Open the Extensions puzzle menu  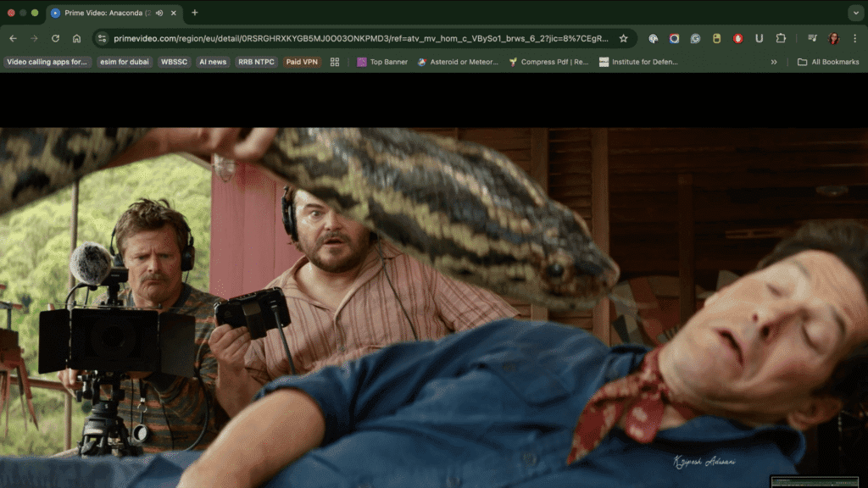click(x=781, y=38)
